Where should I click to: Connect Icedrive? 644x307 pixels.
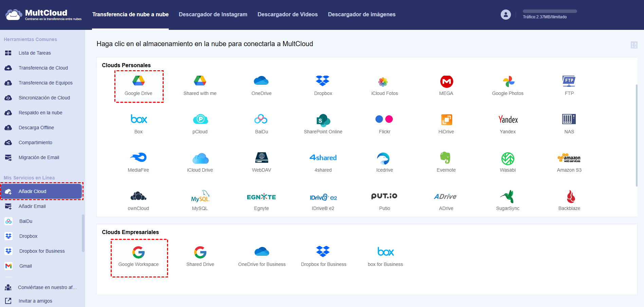(384, 162)
